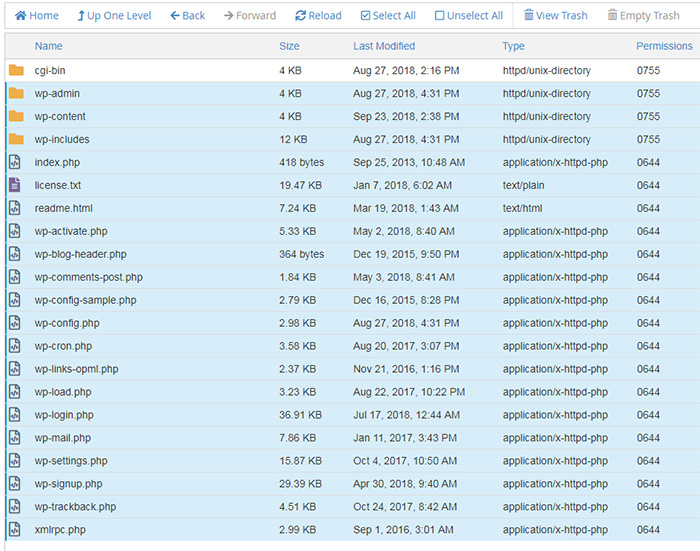
Task: Click the index.php file name
Action: 57,163
